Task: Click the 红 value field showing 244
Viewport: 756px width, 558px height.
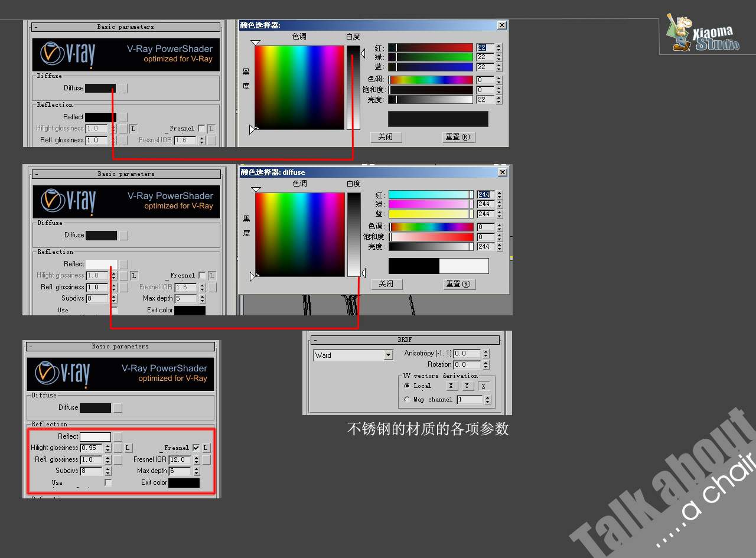Action: (x=486, y=195)
